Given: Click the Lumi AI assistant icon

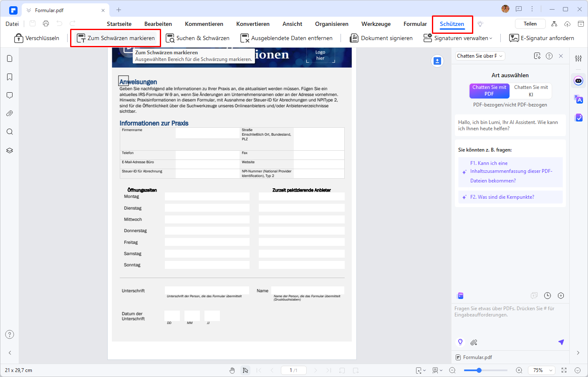Looking at the screenshot, I should [x=578, y=81].
